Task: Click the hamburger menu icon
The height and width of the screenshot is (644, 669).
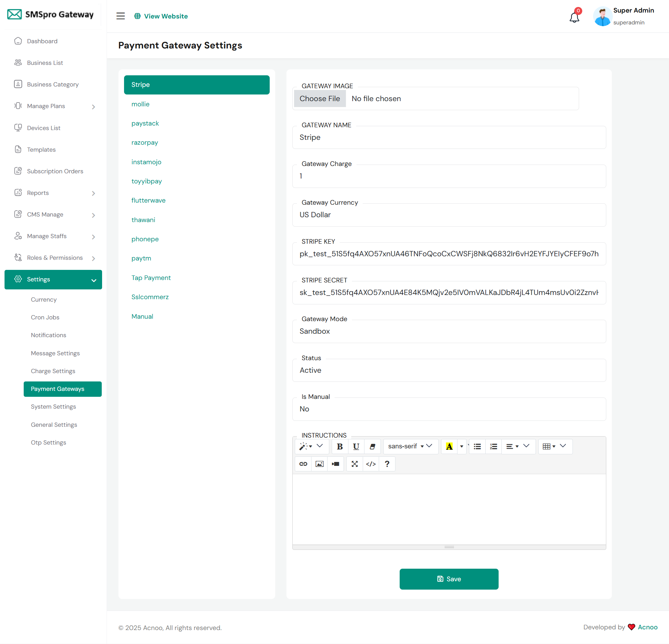Action: click(x=121, y=16)
